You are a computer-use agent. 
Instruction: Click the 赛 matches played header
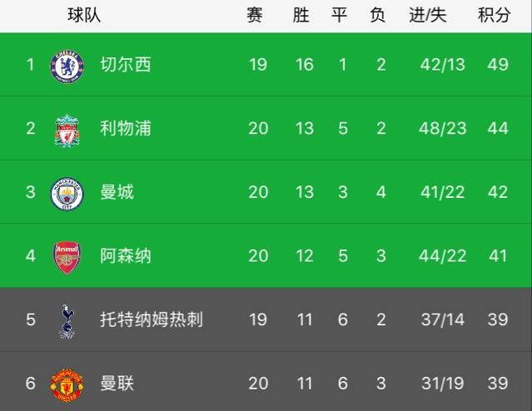(255, 15)
